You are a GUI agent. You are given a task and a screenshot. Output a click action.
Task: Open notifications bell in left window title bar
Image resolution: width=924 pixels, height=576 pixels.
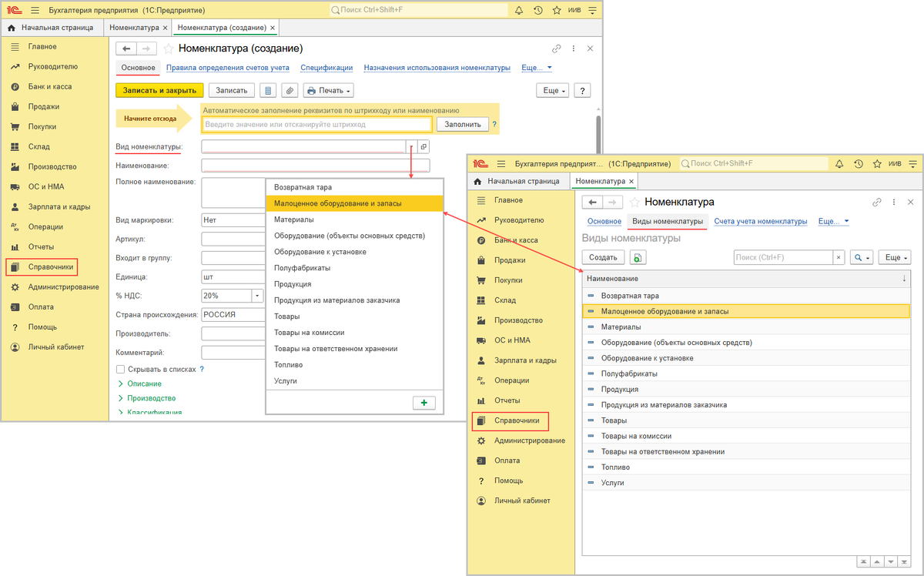519,10
